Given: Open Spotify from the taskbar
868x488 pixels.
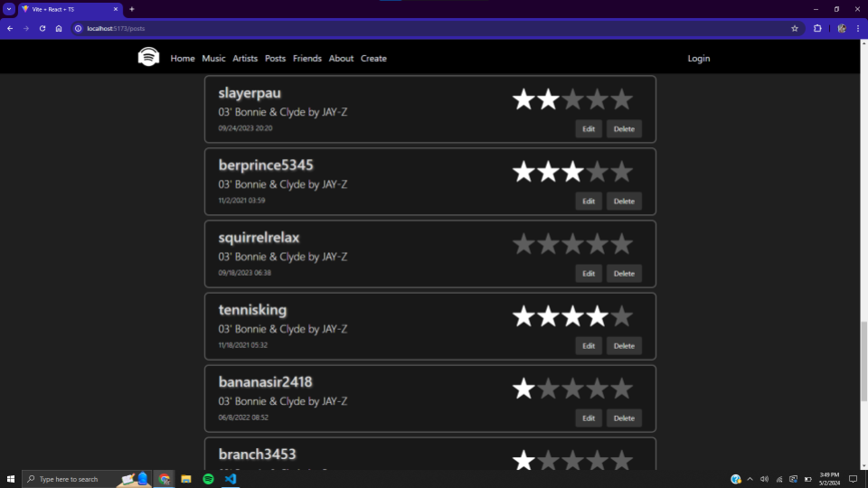Looking at the screenshot, I should click(208, 479).
